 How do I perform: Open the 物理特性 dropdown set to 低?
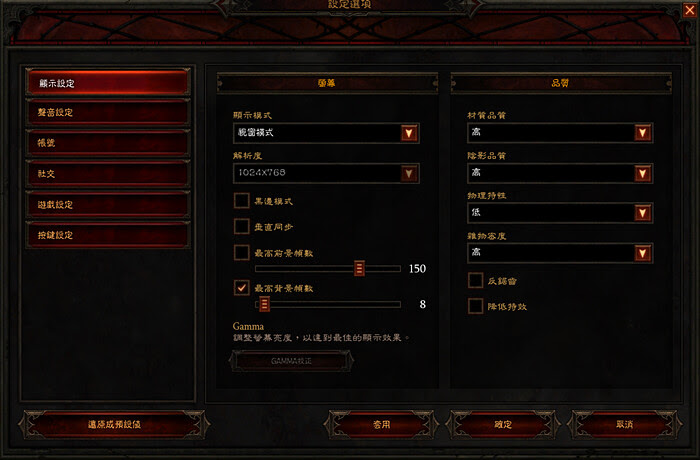[x=560, y=213]
